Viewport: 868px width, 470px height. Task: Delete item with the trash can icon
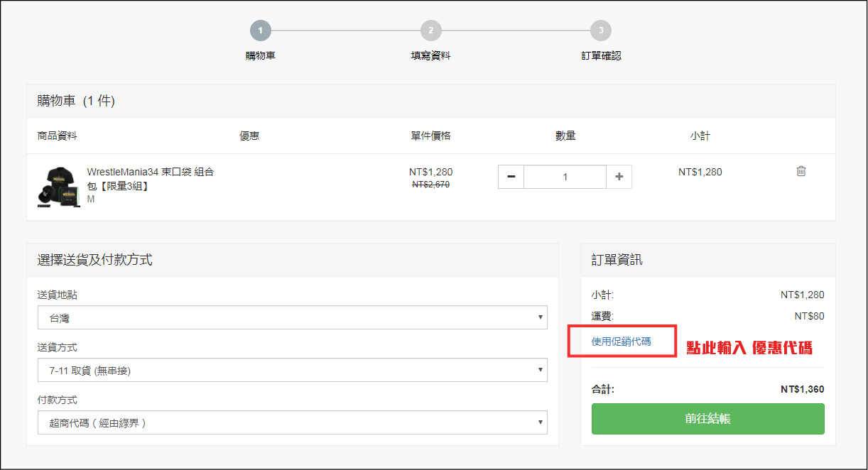click(x=801, y=171)
